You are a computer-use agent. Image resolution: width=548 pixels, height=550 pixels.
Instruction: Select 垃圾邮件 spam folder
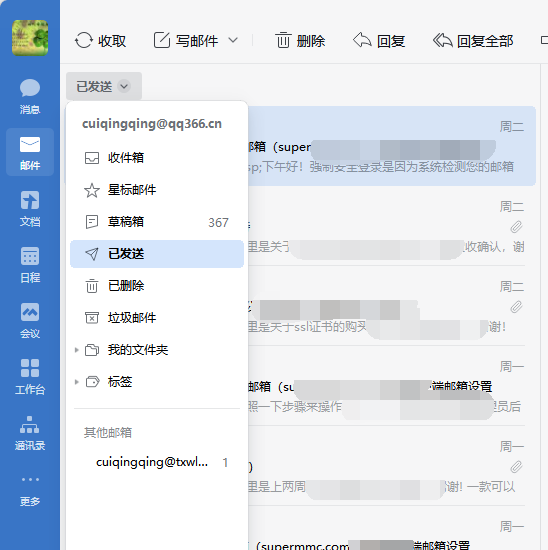[157, 317]
